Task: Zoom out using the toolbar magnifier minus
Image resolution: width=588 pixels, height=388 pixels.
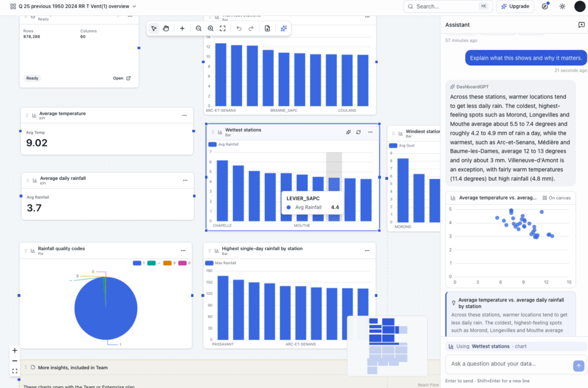Action: point(198,29)
